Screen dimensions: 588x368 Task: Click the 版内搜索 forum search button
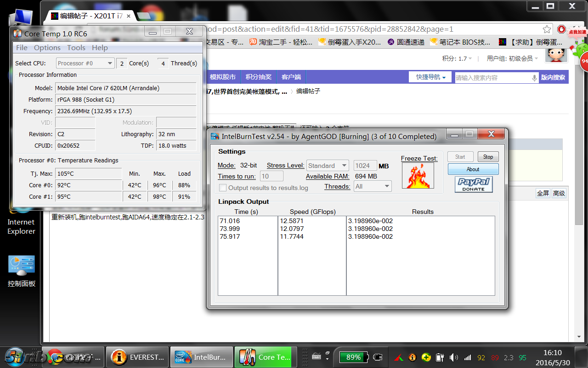[x=553, y=77]
